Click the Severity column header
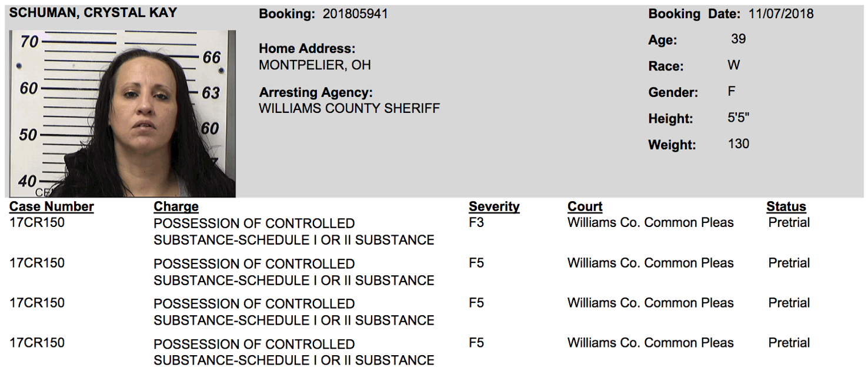 pyautogui.click(x=494, y=207)
